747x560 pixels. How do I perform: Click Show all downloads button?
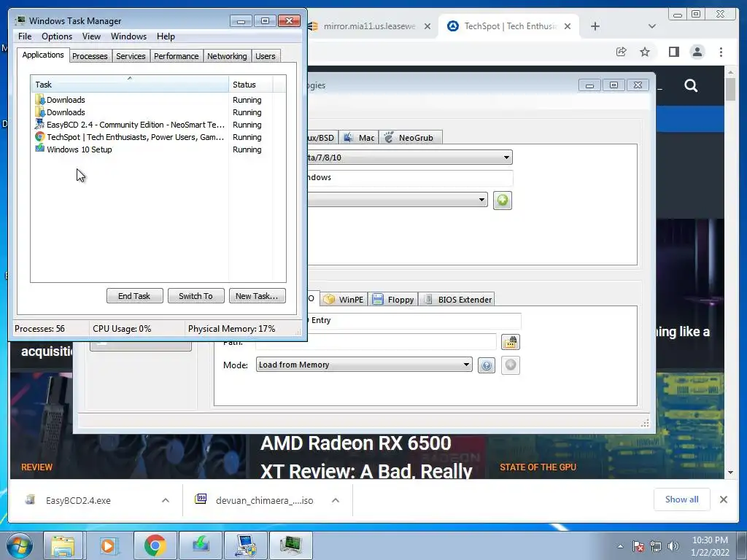coord(682,499)
